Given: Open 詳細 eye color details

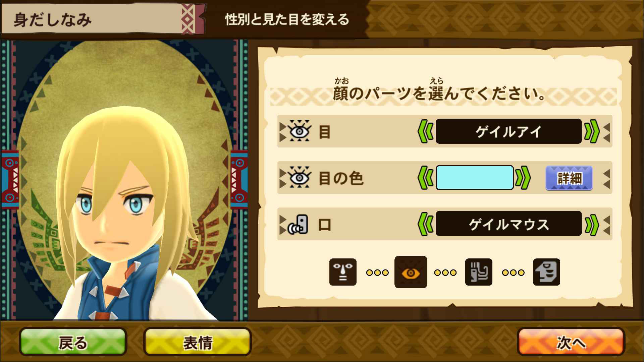Looking at the screenshot, I should (x=569, y=178).
